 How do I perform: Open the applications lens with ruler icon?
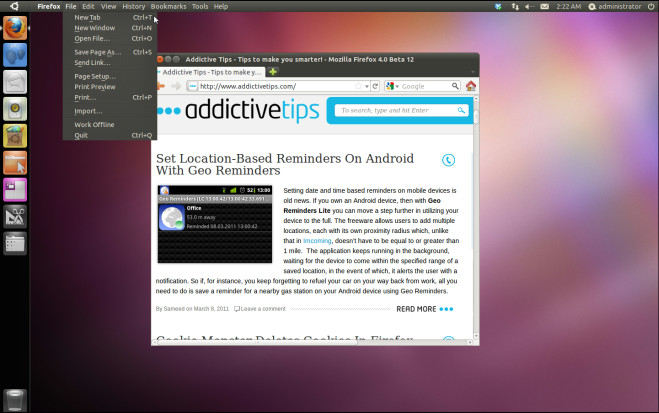[x=15, y=216]
